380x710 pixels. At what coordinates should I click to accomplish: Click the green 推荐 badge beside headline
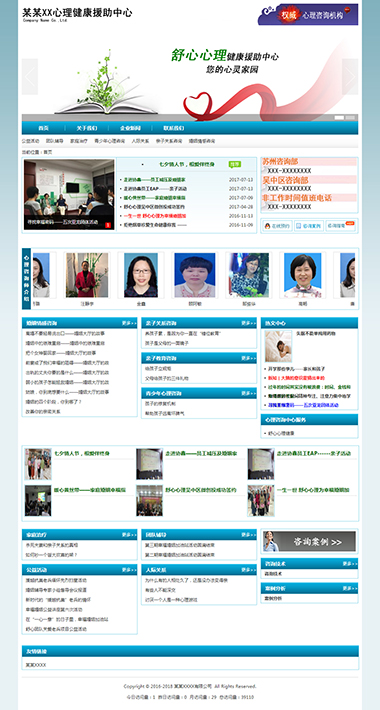[235, 164]
